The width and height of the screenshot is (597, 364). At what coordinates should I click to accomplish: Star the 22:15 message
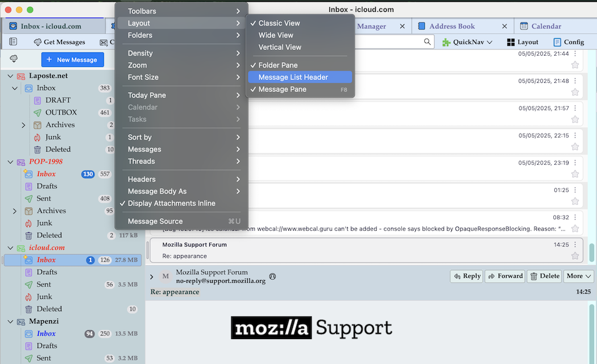pyautogui.click(x=575, y=147)
